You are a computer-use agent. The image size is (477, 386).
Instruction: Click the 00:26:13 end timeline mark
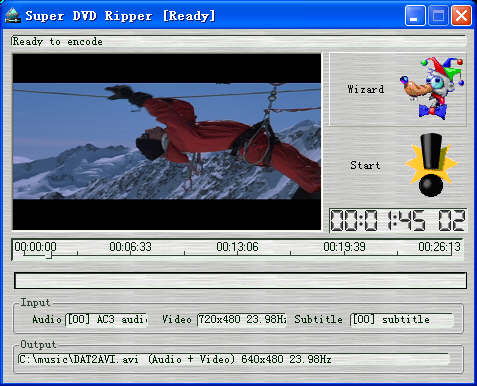click(x=439, y=247)
